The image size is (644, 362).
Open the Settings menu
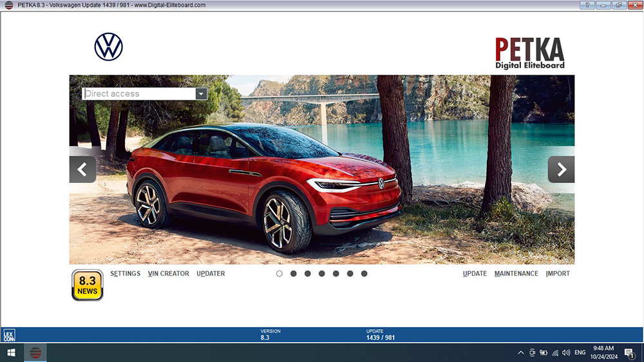126,274
